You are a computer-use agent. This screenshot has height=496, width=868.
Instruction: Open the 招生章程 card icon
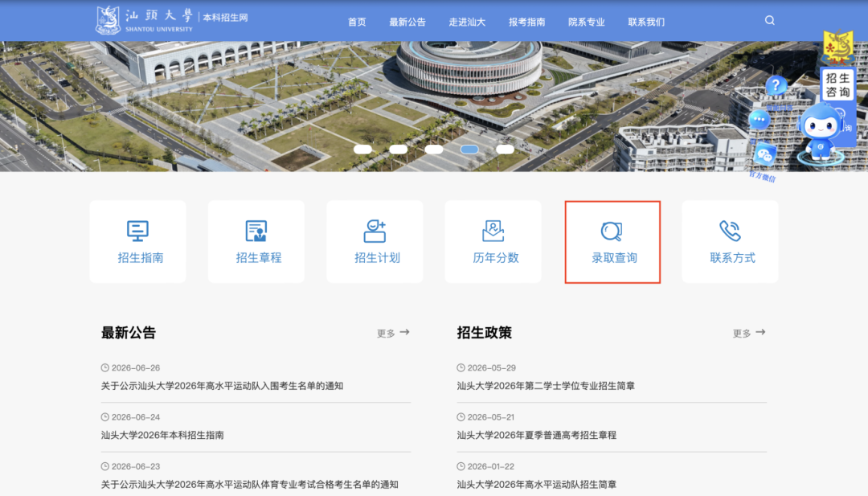tap(256, 231)
